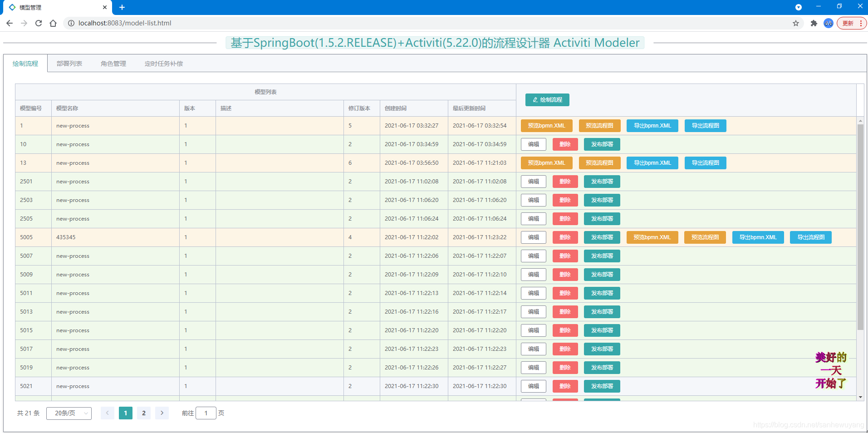
Task: Delete model 5009
Action: (565, 275)
